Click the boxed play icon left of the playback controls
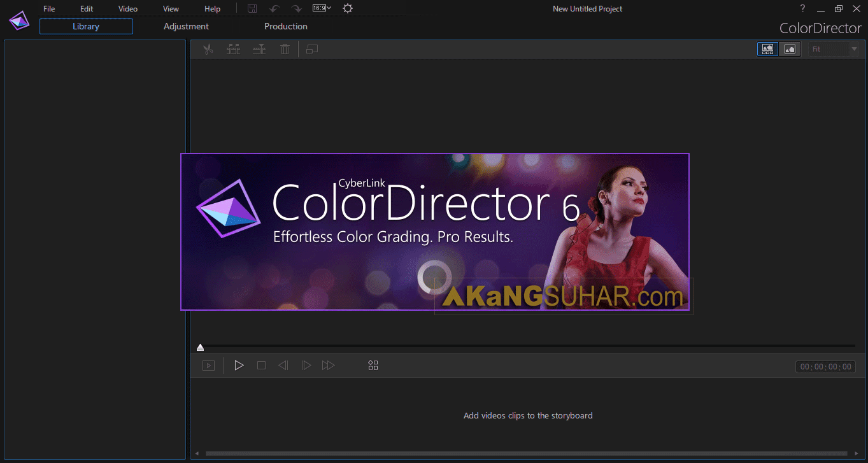 (208, 366)
